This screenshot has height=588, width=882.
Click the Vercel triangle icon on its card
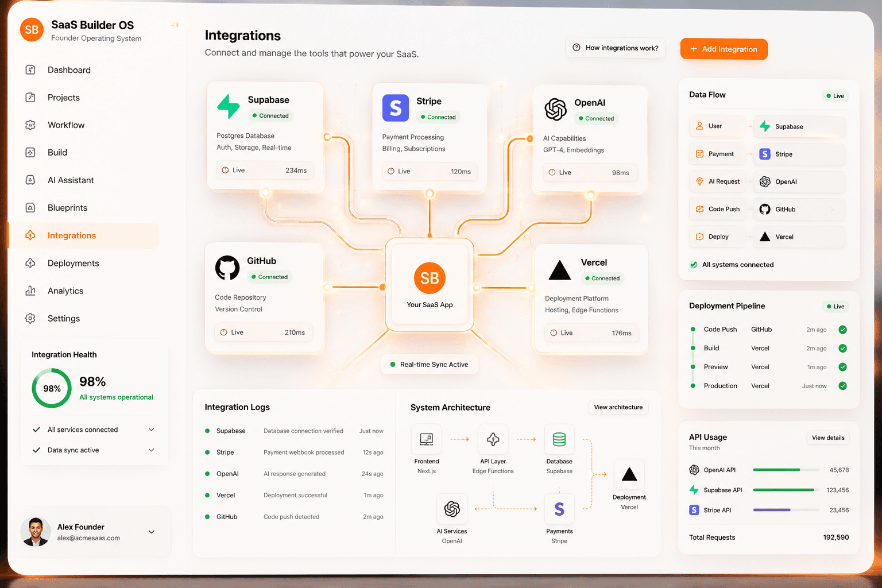[559, 270]
